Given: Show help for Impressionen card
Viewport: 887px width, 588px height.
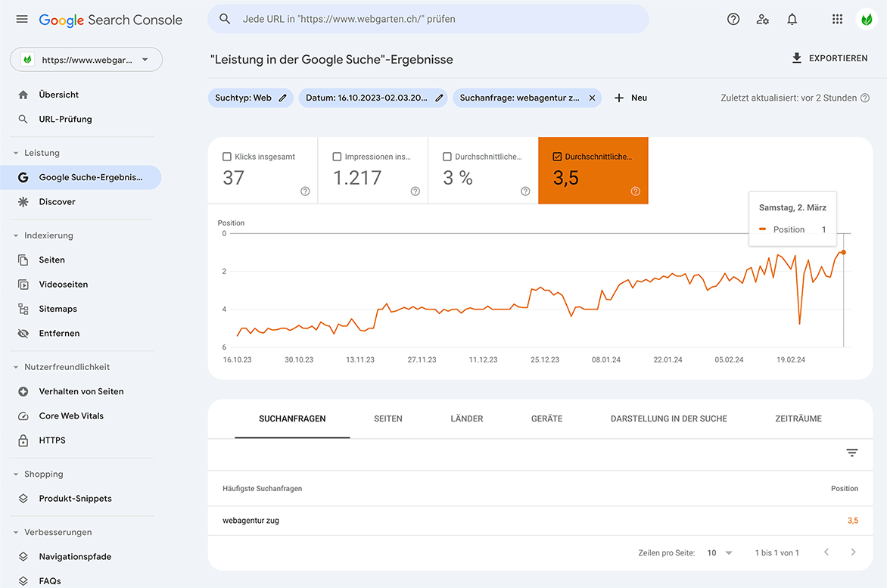Looking at the screenshot, I should coord(415,191).
